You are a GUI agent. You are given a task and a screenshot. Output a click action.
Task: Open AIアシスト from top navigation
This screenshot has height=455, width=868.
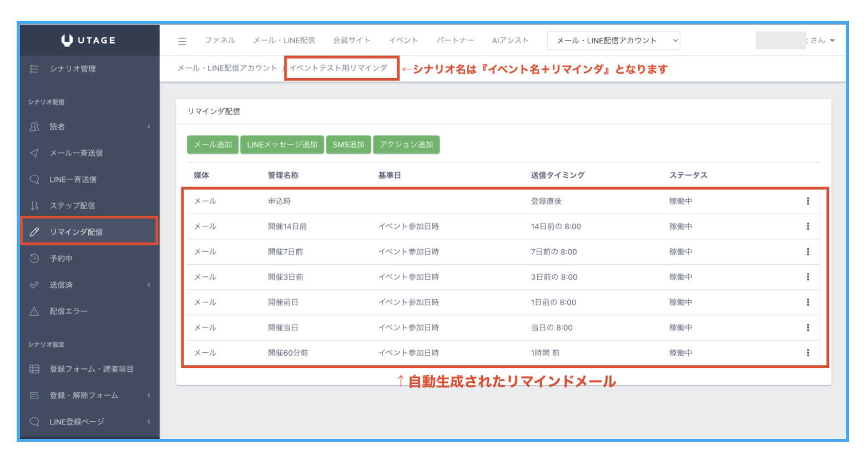click(x=510, y=41)
